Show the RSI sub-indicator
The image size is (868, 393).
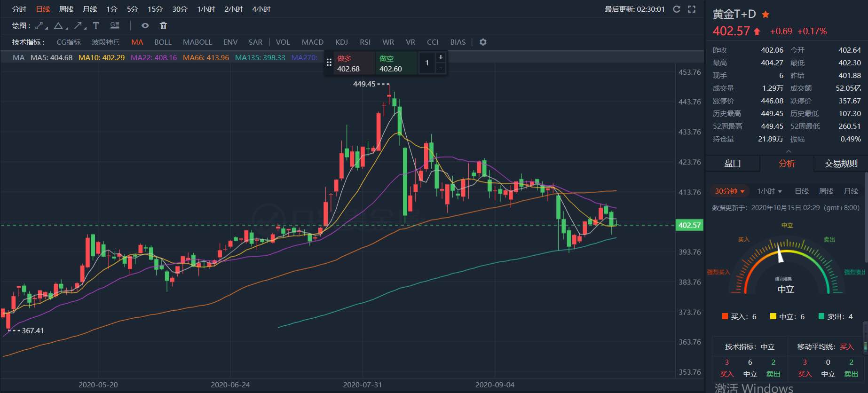[365, 42]
